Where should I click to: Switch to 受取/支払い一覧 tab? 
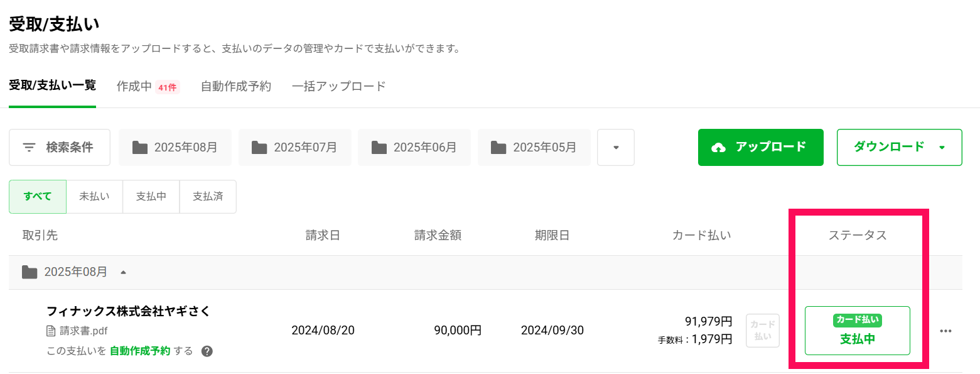pyautogui.click(x=52, y=86)
